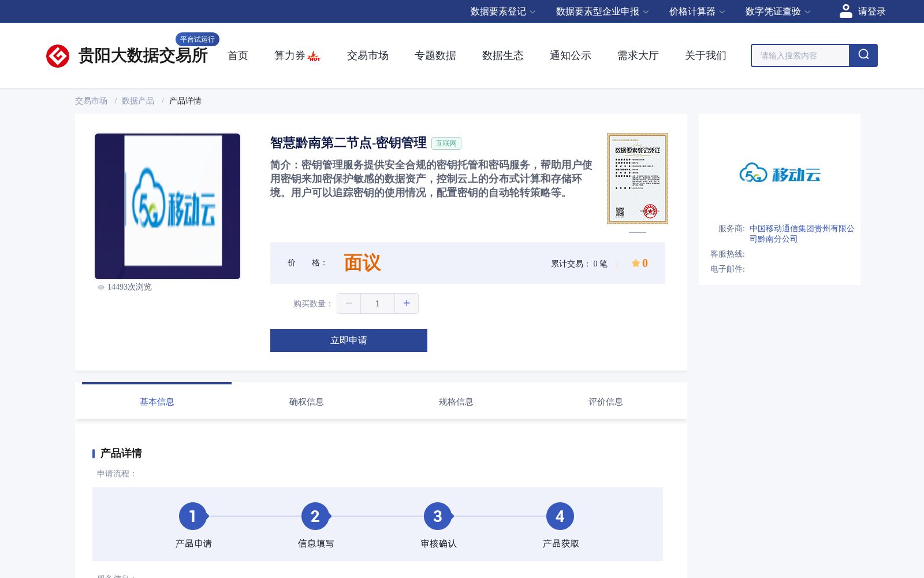Select the 基本信息 tab
The height and width of the screenshot is (578, 924).
[157, 401]
